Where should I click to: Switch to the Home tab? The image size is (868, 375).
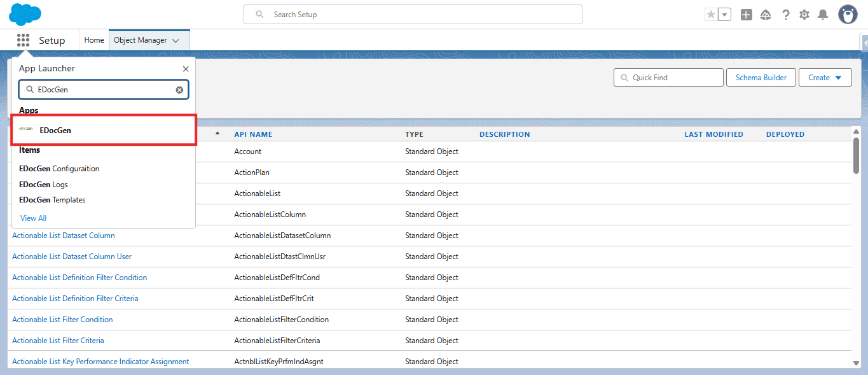tap(94, 40)
